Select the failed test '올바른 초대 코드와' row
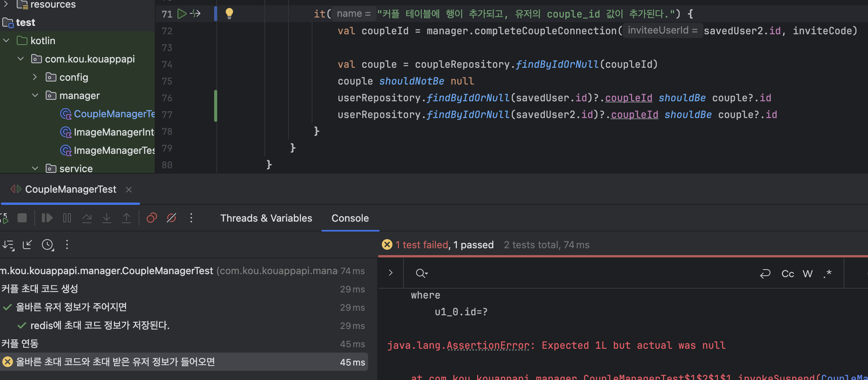This screenshot has height=380, width=868. (184, 362)
